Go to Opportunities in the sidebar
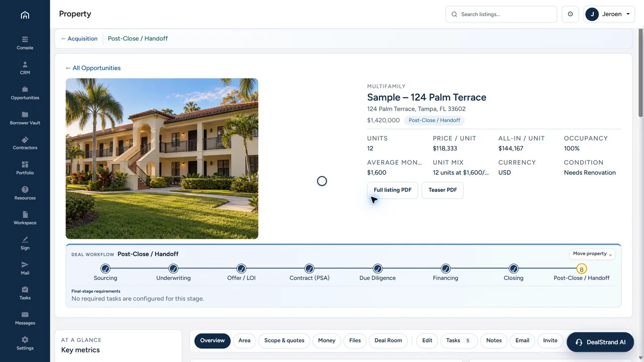This screenshot has width=644, height=362. click(25, 93)
